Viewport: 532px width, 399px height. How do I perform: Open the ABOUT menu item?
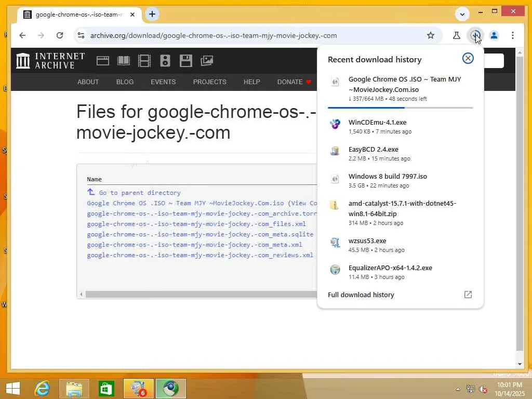88,82
